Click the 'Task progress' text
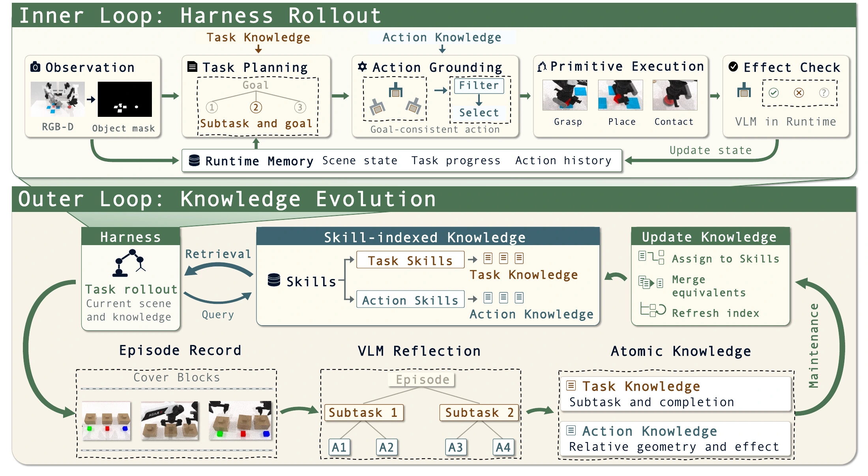The width and height of the screenshot is (868, 476). pyautogui.click(x=456, y=161)
